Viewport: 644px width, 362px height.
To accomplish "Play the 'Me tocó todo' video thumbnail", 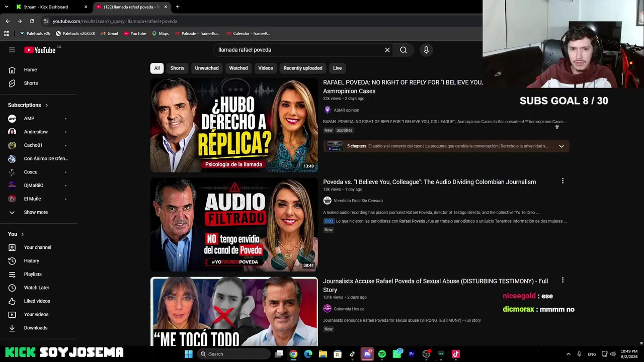I will pyautogui.click(x=234, y=311).
